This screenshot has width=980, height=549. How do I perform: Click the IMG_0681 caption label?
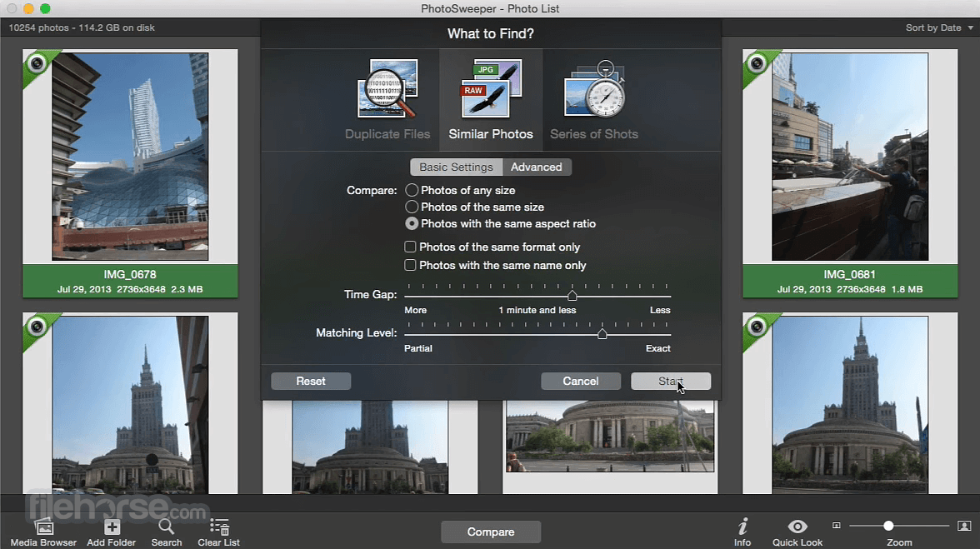click(850, 281)
